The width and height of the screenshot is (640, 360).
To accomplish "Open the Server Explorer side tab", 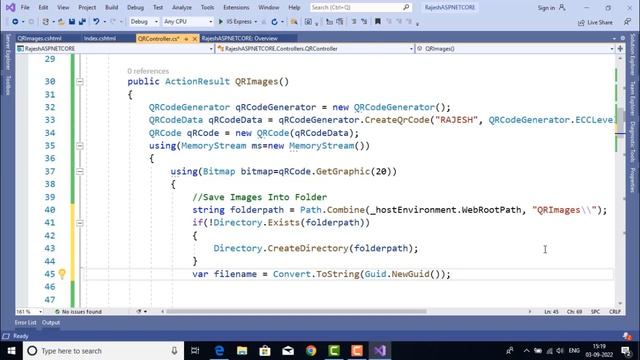I will point(7,52).
